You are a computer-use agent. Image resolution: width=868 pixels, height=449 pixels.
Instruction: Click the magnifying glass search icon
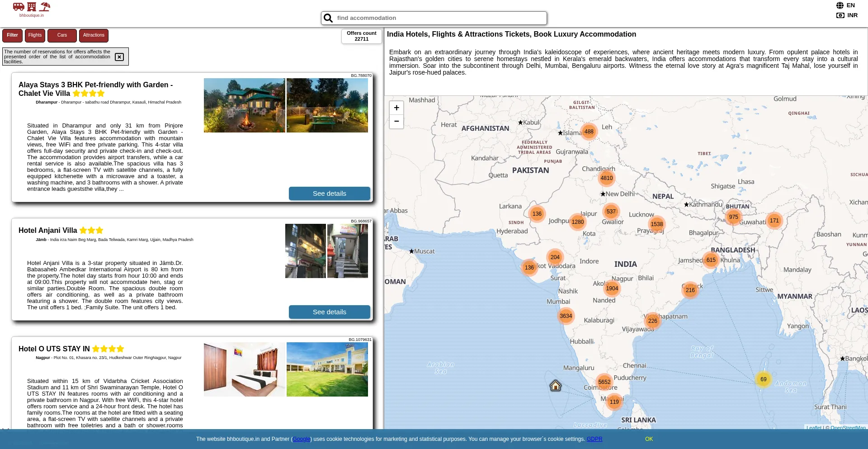[328, 18]
